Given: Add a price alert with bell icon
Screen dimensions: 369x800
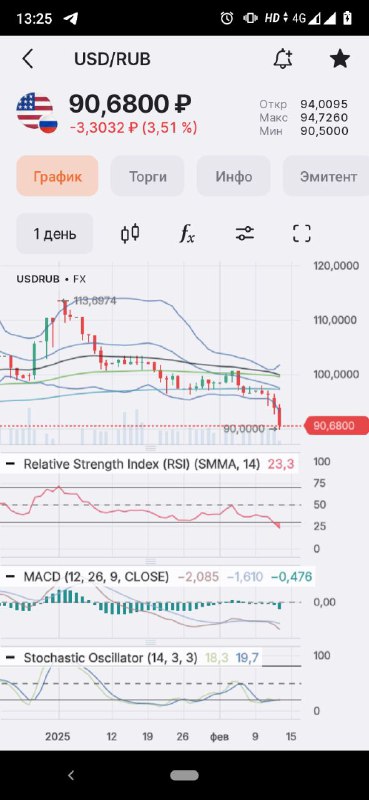Looking at the screenshot, I should pos(283,59).
